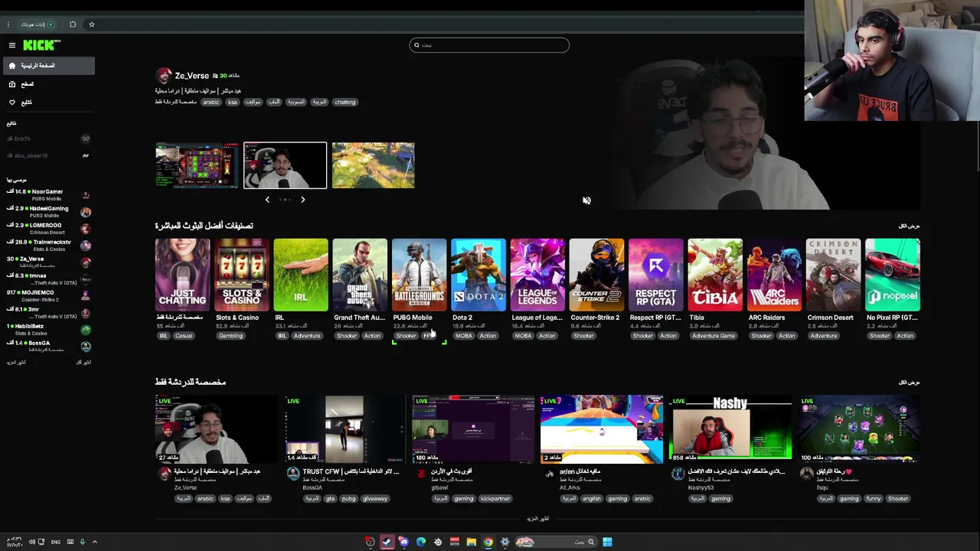Click the 'giveaway' tag on BossGA stream
980x551 pixels.
coord(375,499)
